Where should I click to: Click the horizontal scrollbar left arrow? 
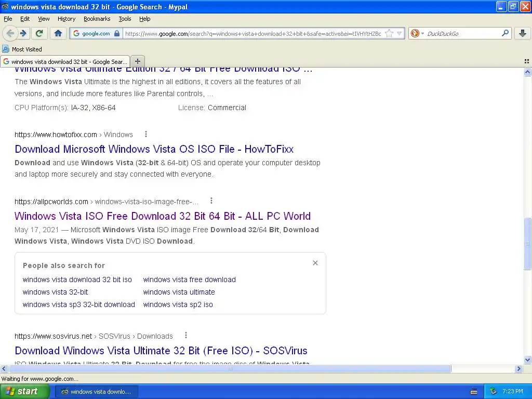point(4,368)
